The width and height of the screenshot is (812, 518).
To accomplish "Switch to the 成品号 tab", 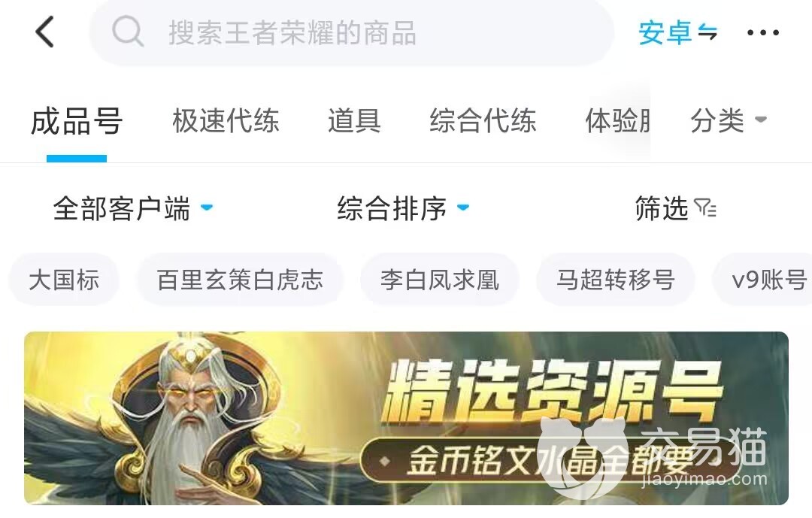I will click(x=77, y=121).
